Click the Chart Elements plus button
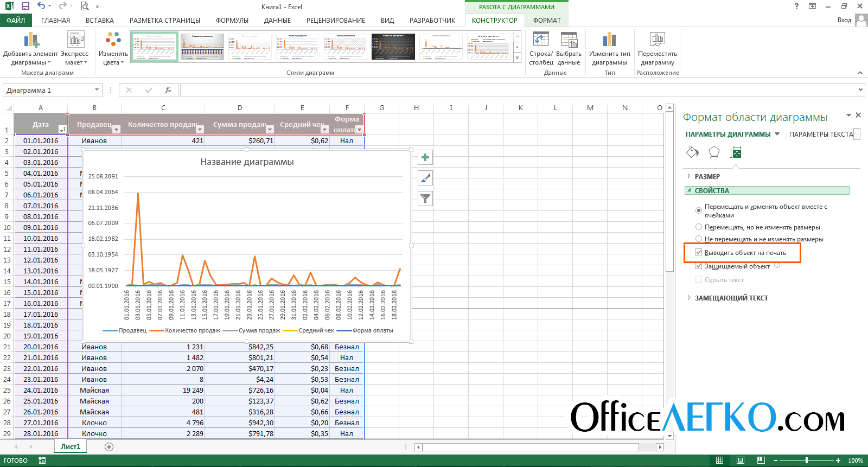The height and width of the screenshot is (467, 868). 425,158
